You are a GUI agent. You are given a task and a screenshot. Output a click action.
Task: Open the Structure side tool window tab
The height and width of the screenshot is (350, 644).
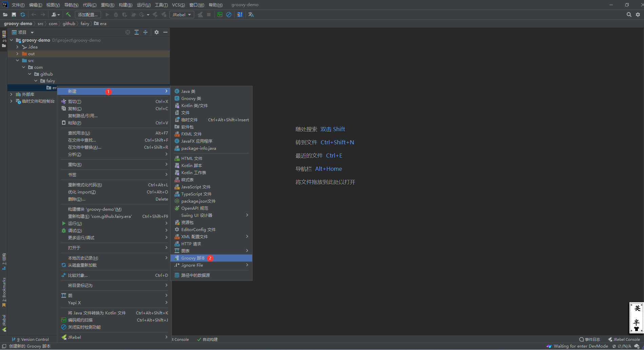pos(4,261)
